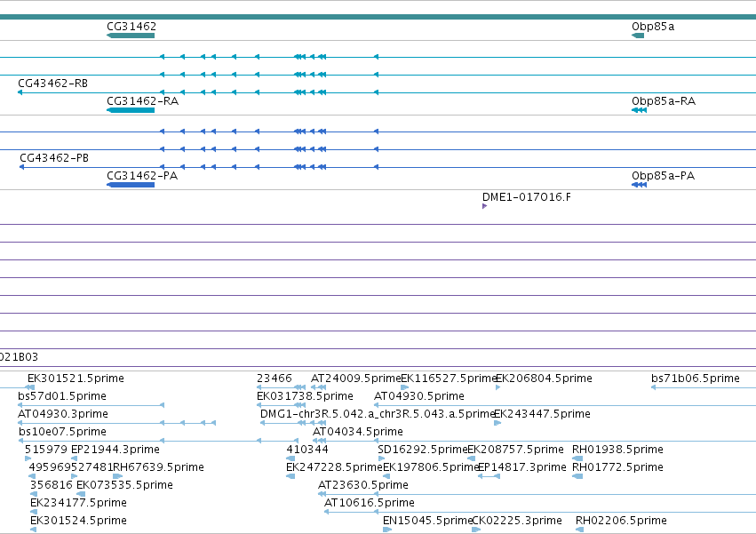This screenshot has width=756, height=534.
Task: Select the EK206804.5prime EST label
Action: (x=544, y=379)
